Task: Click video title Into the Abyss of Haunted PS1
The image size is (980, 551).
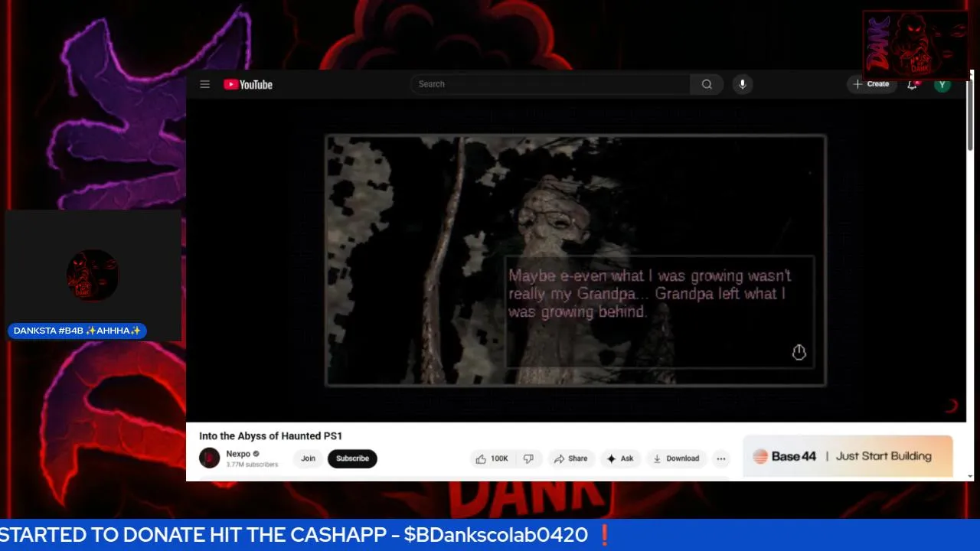Action: (271, 436)
